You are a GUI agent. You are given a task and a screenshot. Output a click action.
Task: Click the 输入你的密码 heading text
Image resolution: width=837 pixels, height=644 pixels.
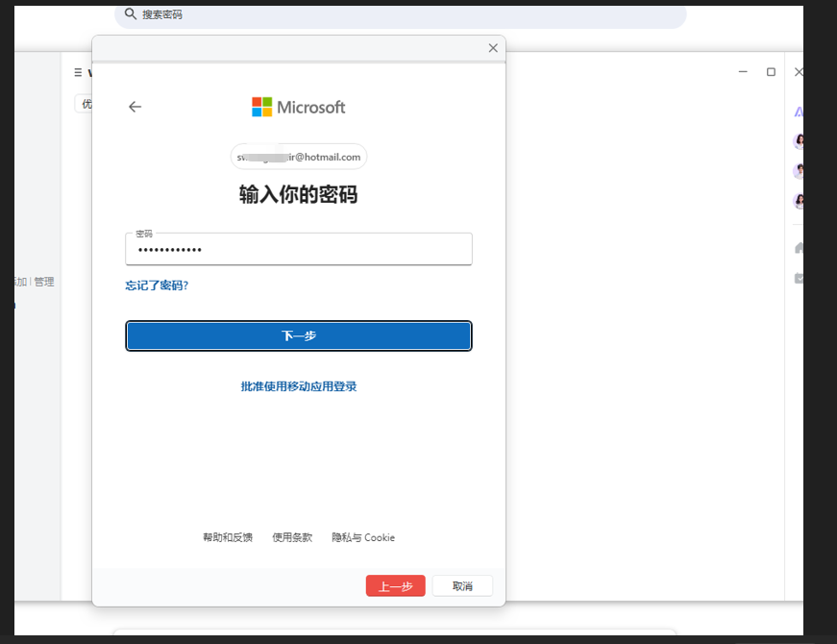coord(299,194)
